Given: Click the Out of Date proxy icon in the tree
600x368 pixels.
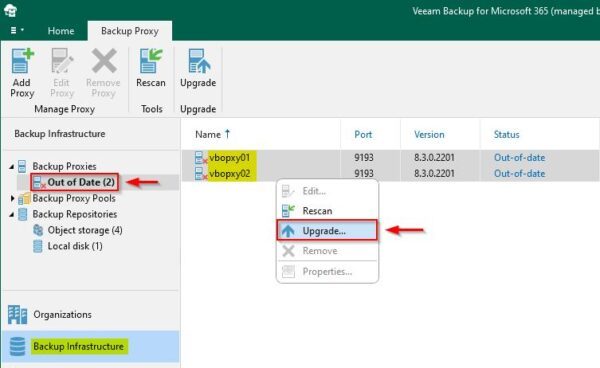Looking at the screenshot, I should pyautogui.click(x=38, y=182).
